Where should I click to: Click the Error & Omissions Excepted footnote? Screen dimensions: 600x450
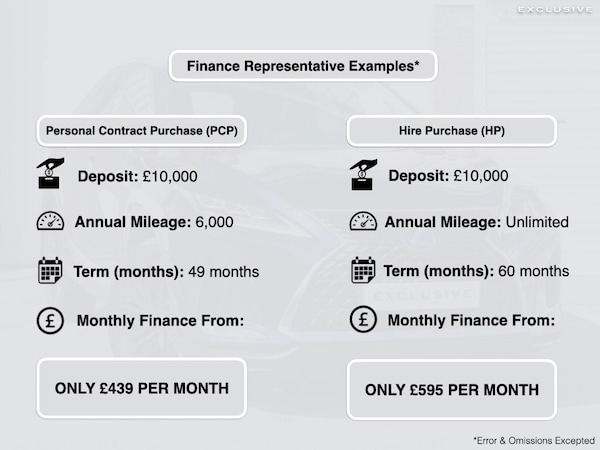[533, 439]
